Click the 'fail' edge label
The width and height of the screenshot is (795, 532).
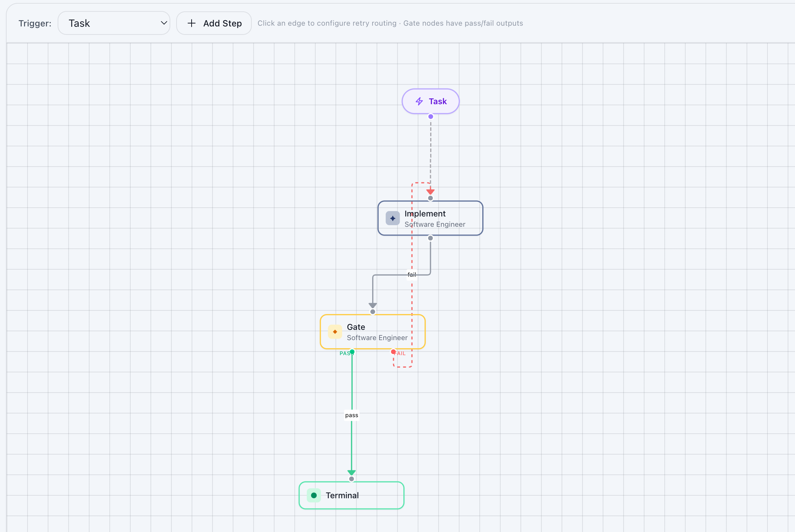coord(412,274)
